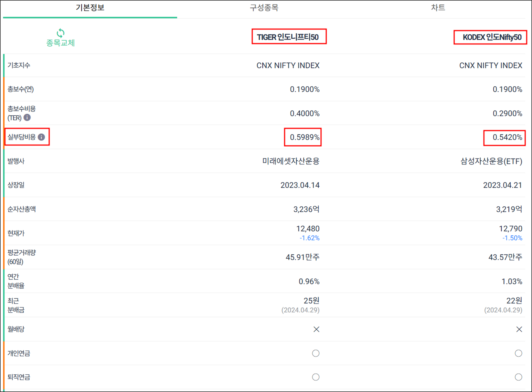Click current price 12,480
The height and width of the screenshot is (392, 532).
click(x=308, y=229)
